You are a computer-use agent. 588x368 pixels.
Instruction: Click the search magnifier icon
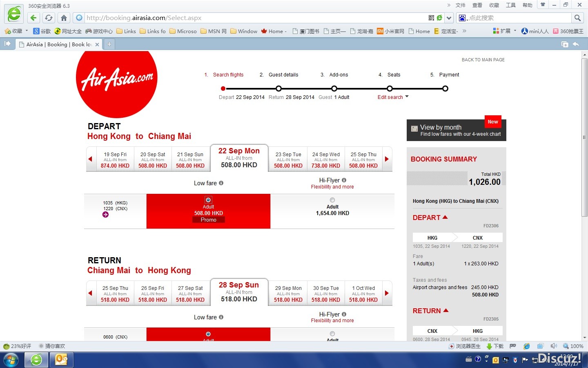pyautogui.click(x=577, y=18)
